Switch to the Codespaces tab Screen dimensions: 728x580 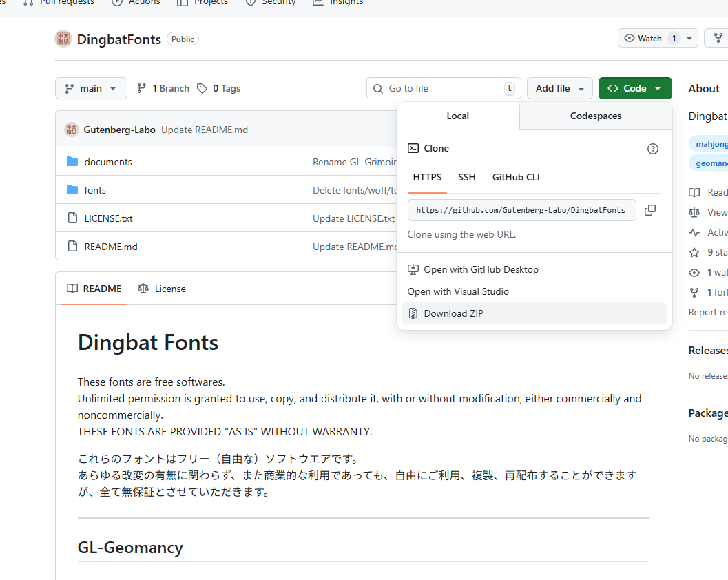click(x=595, y=116)
